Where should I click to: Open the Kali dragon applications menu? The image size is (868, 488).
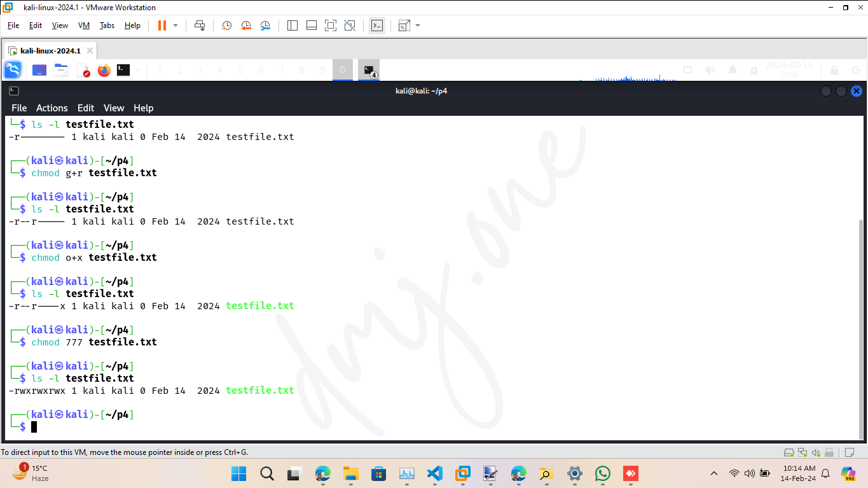pyautogui.click(x=13, y=70)
